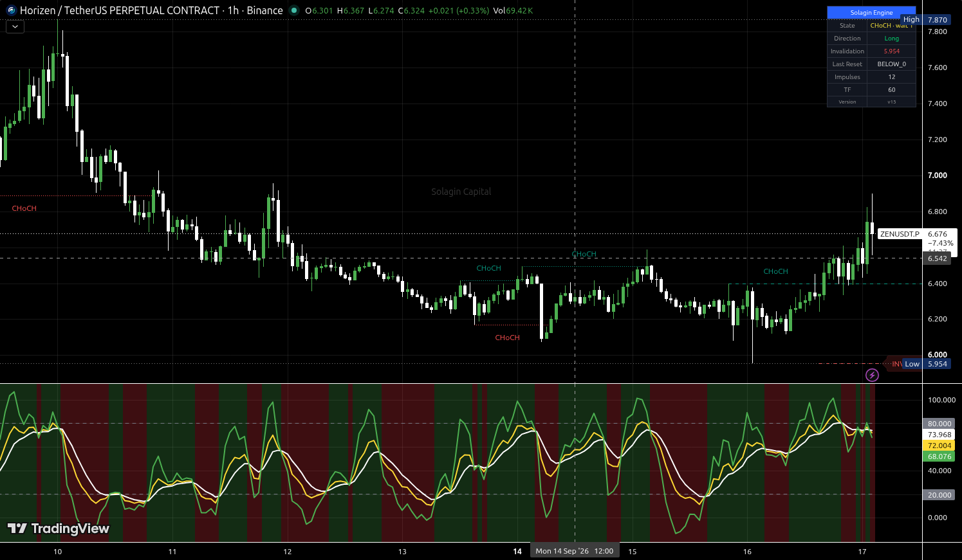Click the gray 20.000 oscillator level label
Viewport: 962px width, 560px height.
[x=939, y=495]
